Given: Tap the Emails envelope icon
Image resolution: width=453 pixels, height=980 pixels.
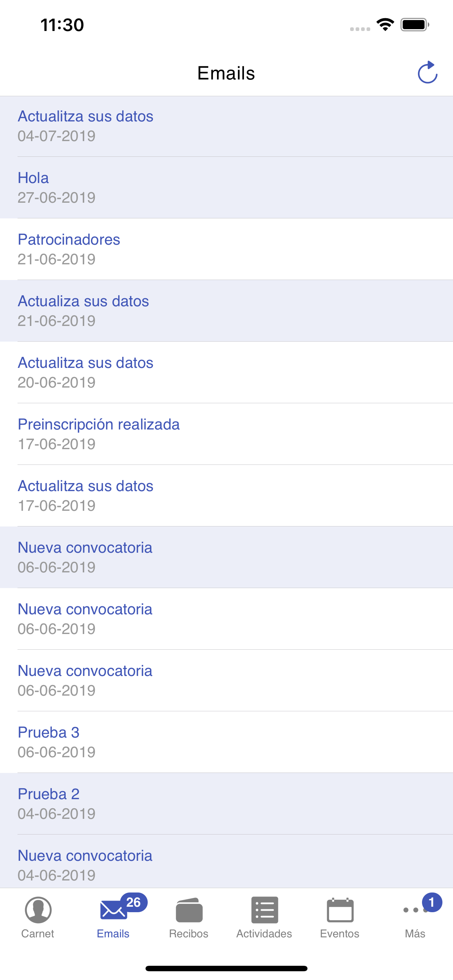Looking at the screenshot, I should tap(113, 910).
